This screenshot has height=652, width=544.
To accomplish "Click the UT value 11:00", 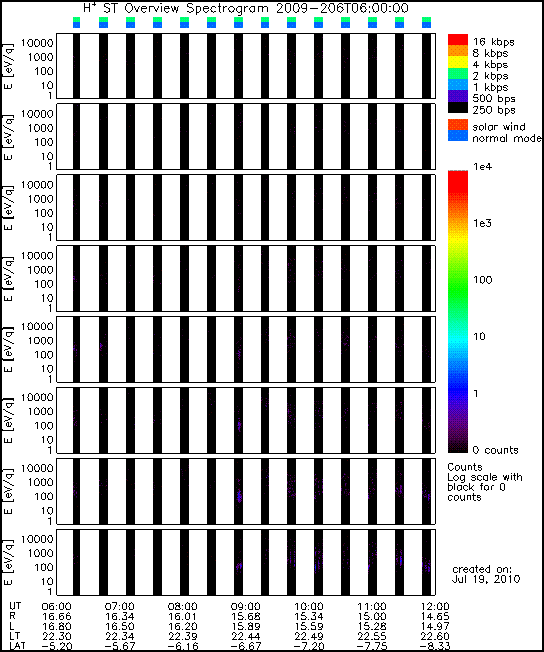I will point(372,607).
